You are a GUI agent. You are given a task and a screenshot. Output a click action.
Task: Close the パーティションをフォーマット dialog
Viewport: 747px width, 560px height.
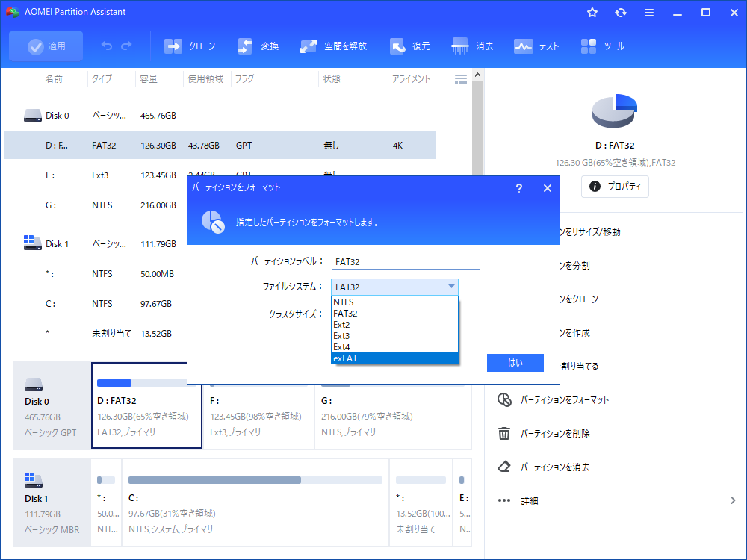548,188
